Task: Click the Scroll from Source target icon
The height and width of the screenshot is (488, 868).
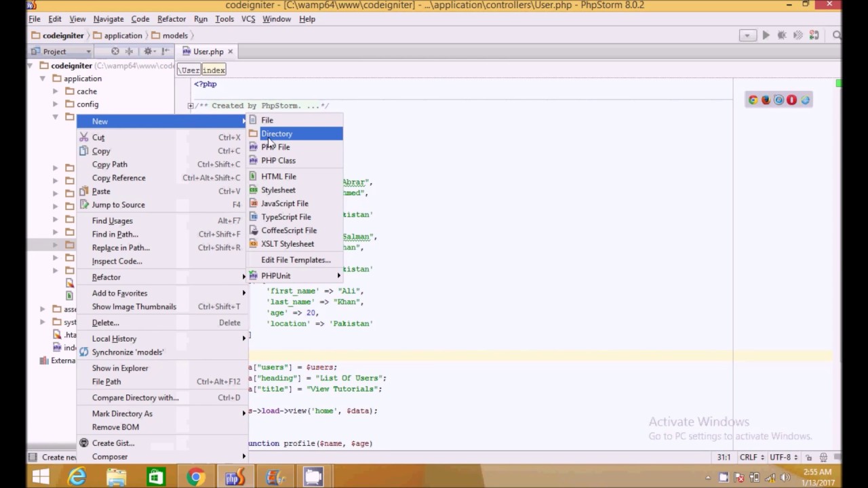Action: (x=115, y=52)
